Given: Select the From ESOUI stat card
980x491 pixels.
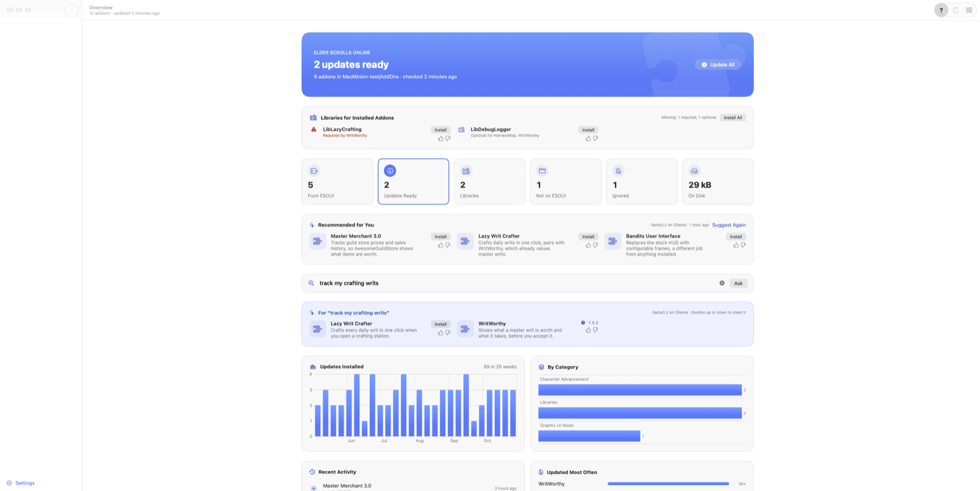Looking at the screenshot, I should pos(337,181).
